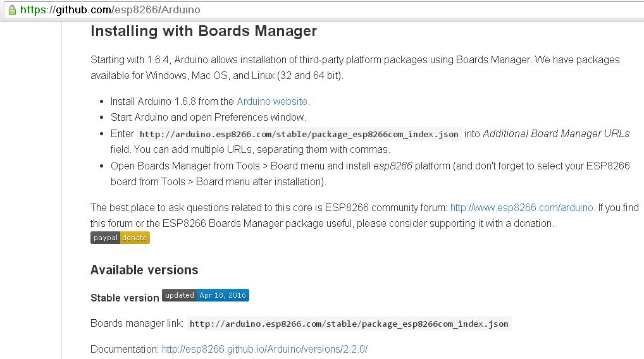Click the Documentation: label text
Image resolution: width=644 pixels, height=359 pixels.
click(x=125, y=349)
